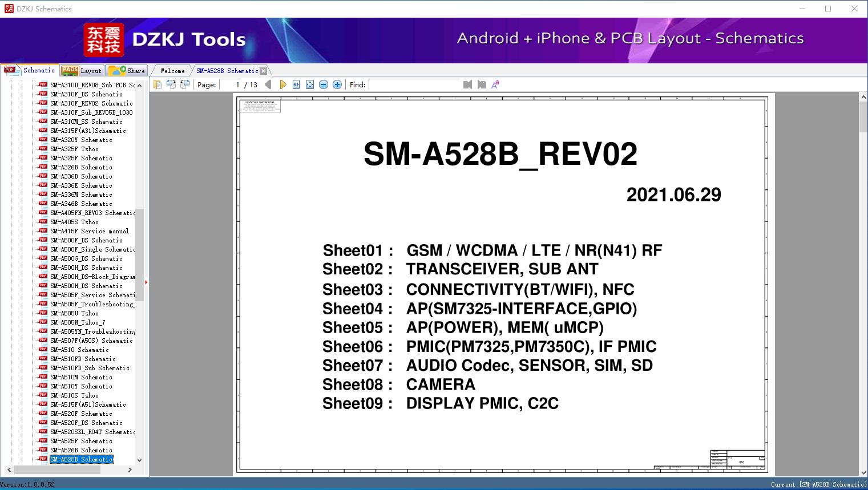The image size is (868, 490).
Task: Click the copy page icon in toolbar
Action: tap(158, 84)
